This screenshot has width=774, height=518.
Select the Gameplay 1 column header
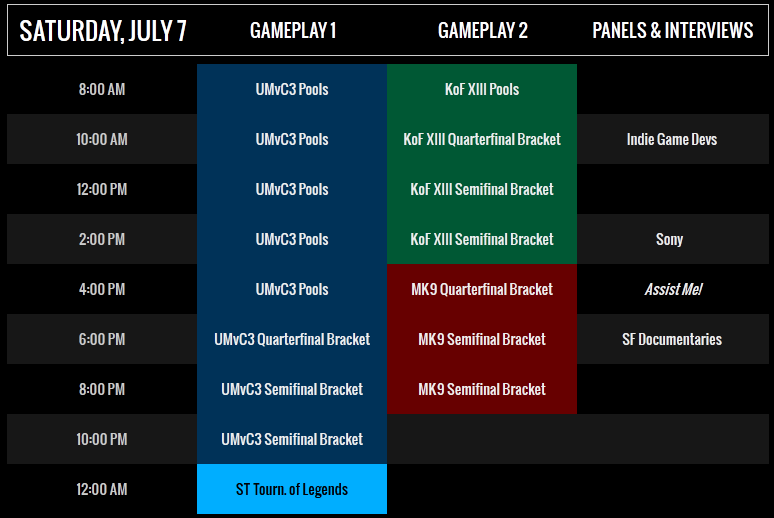tap(293, 31)
